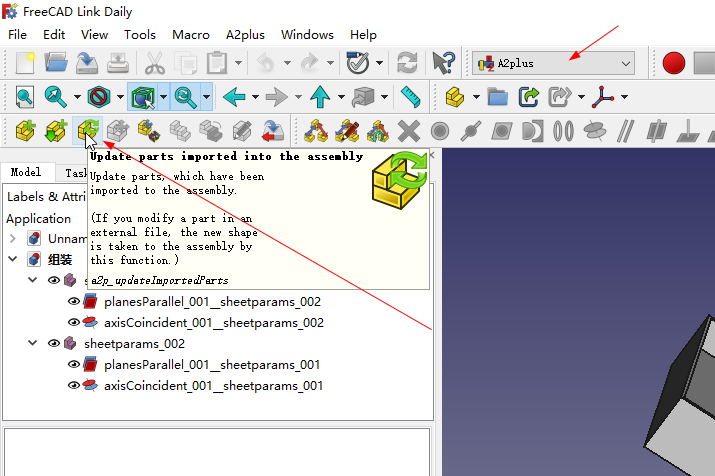This screenshot has height=476, width=715.
Task: Toggle eye of planesParallel_001__sheetparams_001
Action: [74, 364]
